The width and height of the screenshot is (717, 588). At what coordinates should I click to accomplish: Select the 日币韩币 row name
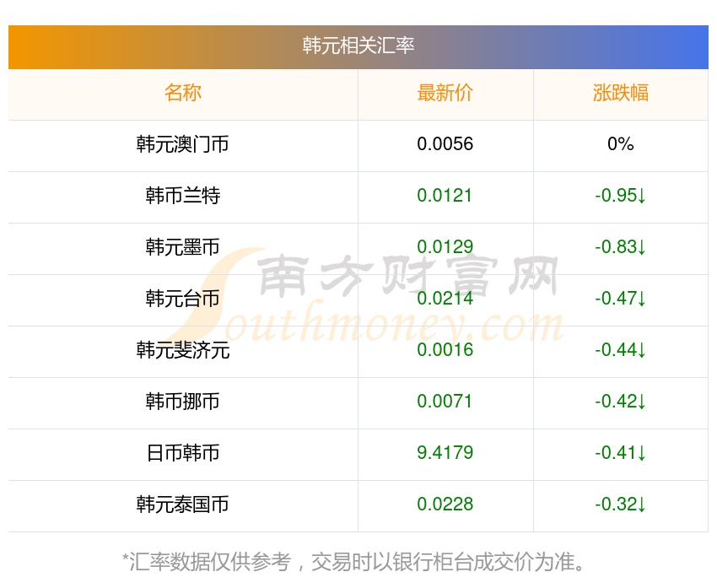tap(183, 453)
